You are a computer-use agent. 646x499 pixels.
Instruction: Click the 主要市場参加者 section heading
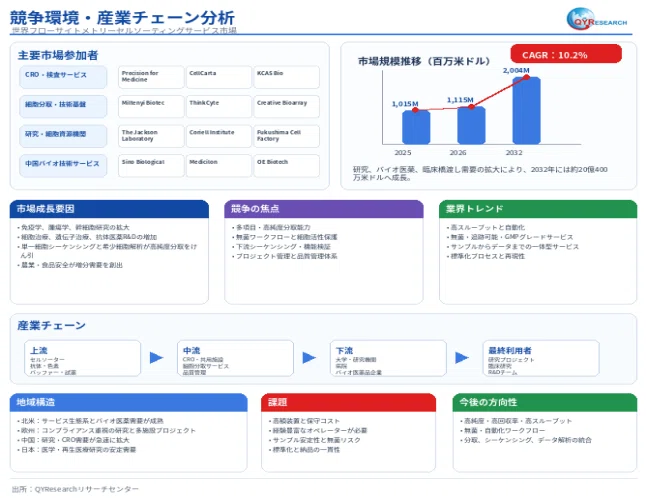click(58, 55)
